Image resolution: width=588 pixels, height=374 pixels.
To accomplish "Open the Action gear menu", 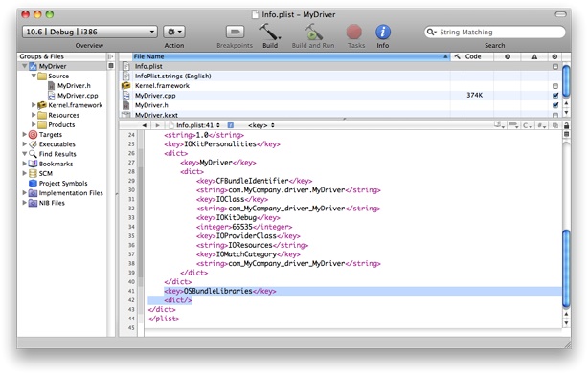I will click(x=174, y=32).
